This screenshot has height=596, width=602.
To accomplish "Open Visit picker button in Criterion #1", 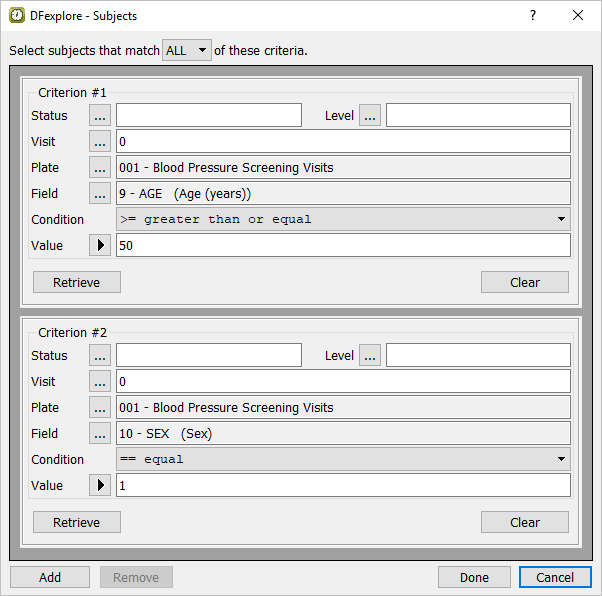I will pyautogui.click(x=100, y=142).
